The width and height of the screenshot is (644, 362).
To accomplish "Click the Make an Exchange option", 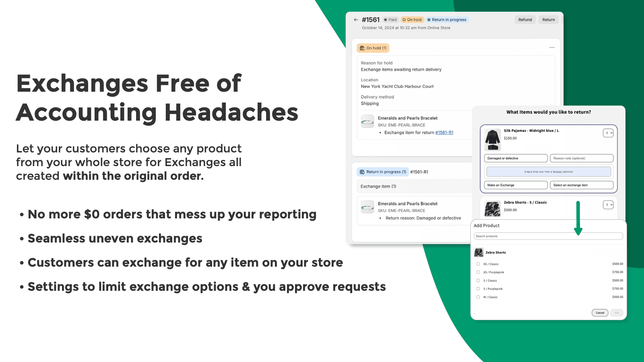I will point(515,185).
